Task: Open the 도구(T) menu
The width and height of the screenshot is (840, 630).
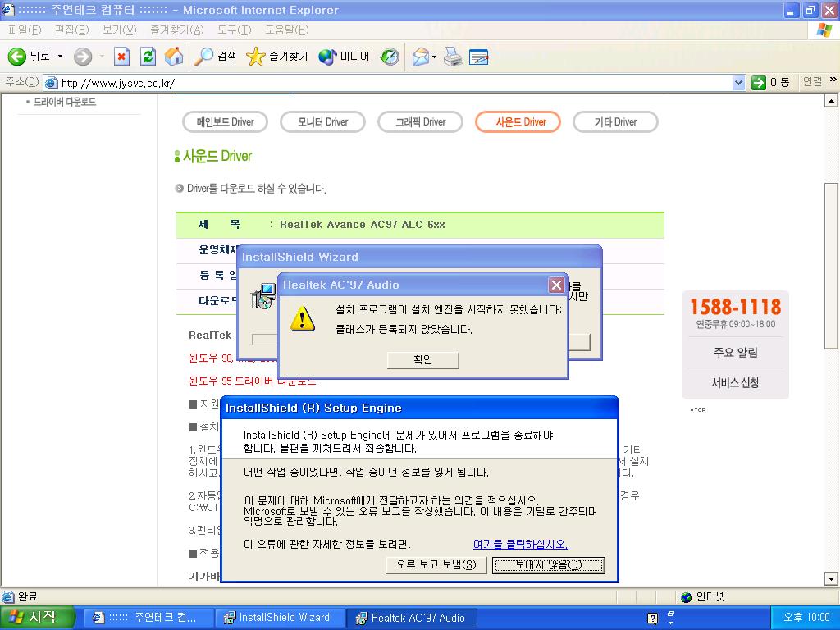Action: (234, 30)
